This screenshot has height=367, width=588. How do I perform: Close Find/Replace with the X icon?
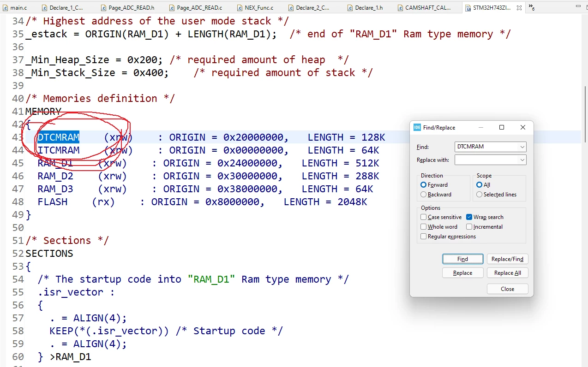pos(523,128)
